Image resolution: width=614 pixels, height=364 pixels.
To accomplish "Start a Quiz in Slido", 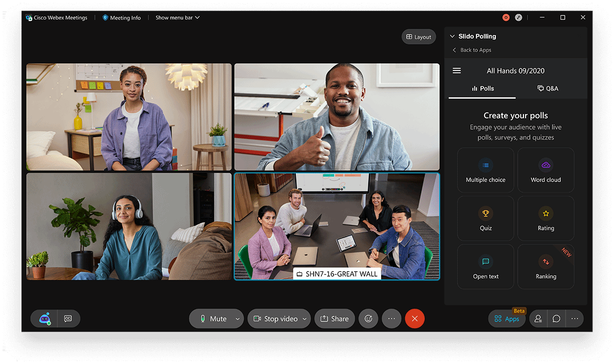I will (x=485, y=218).
